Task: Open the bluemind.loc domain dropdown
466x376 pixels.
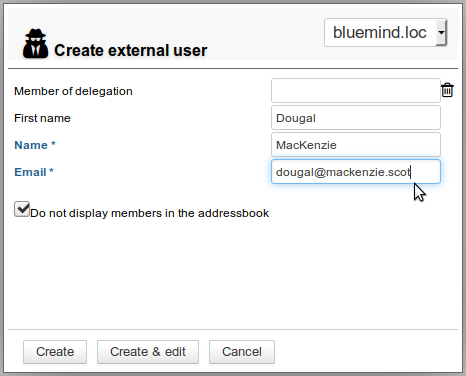Action: tap(385, 32)
